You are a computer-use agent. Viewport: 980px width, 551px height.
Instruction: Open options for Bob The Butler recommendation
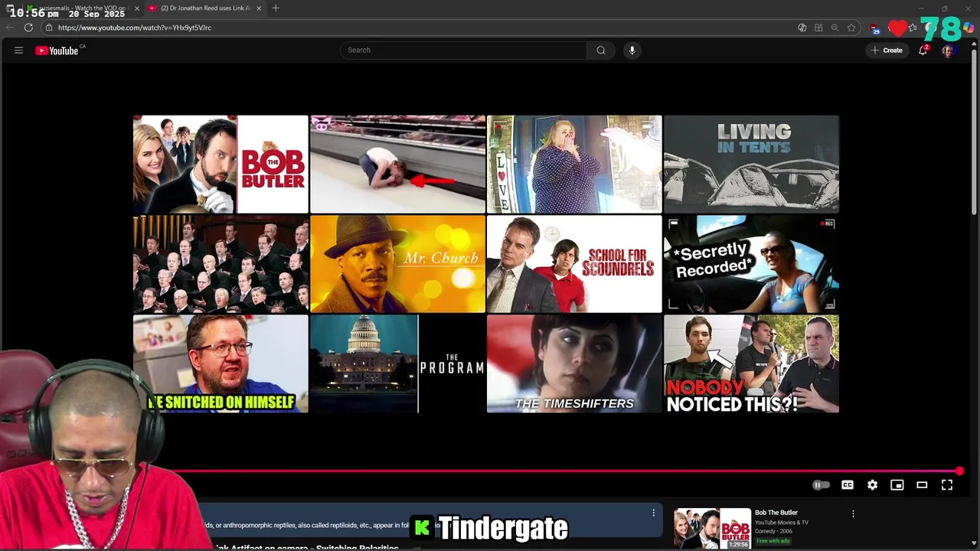tap(853, 514)
